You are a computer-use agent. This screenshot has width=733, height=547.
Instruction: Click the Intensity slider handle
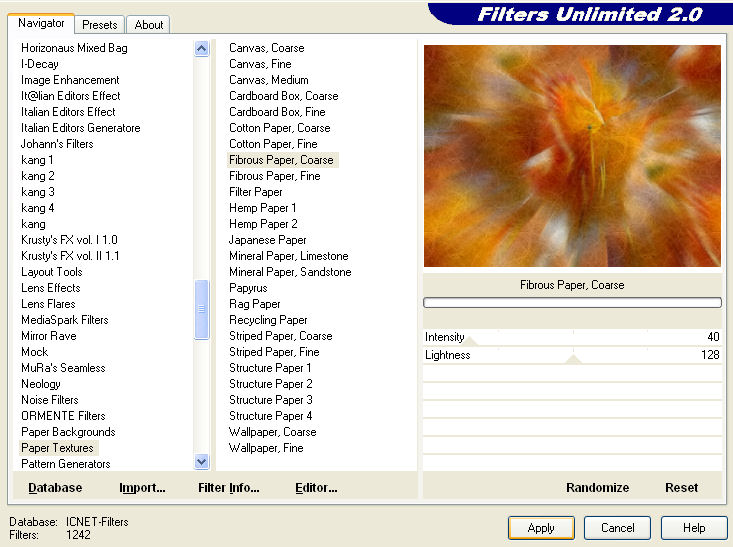click(x=470, y=341)
